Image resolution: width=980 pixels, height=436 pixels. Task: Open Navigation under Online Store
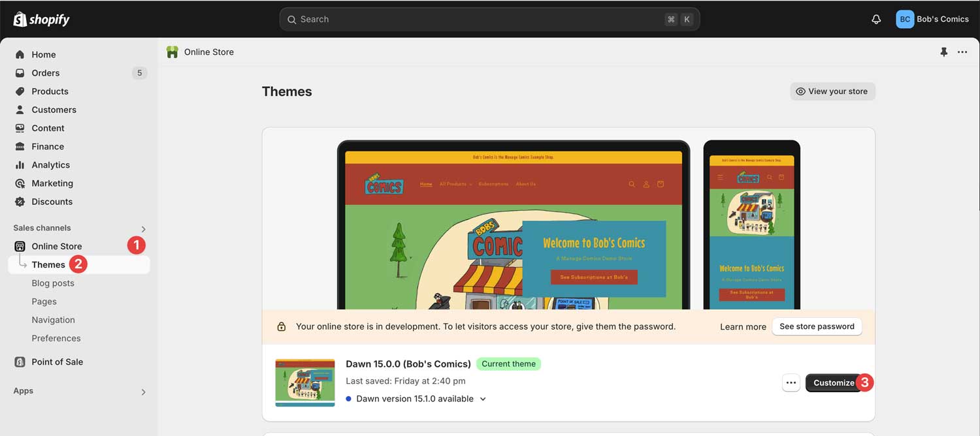53,320
